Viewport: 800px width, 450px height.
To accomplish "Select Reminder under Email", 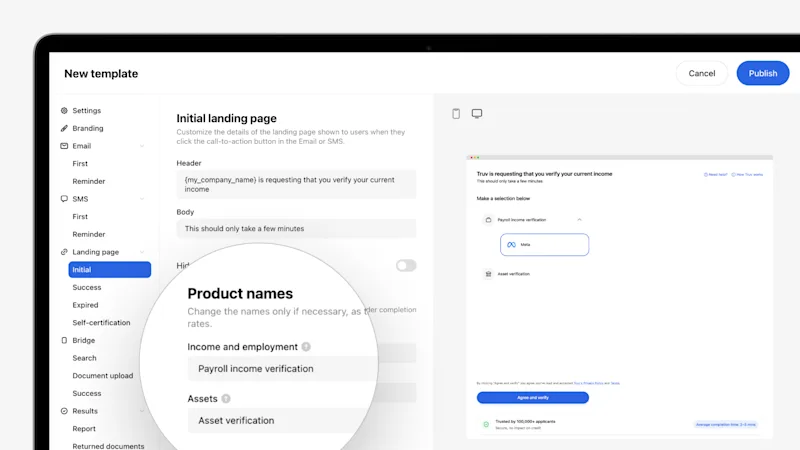I will point(89,181).
